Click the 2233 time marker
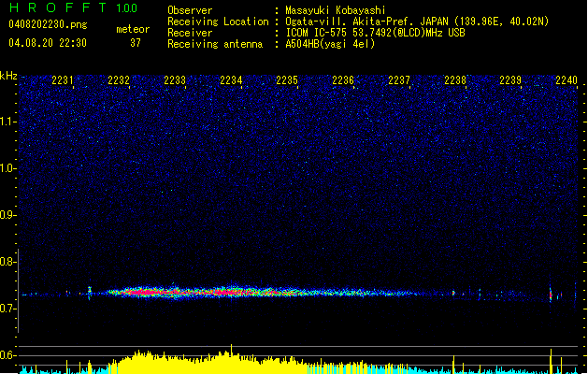Screen dimensions: 588x374 point(175,80)
